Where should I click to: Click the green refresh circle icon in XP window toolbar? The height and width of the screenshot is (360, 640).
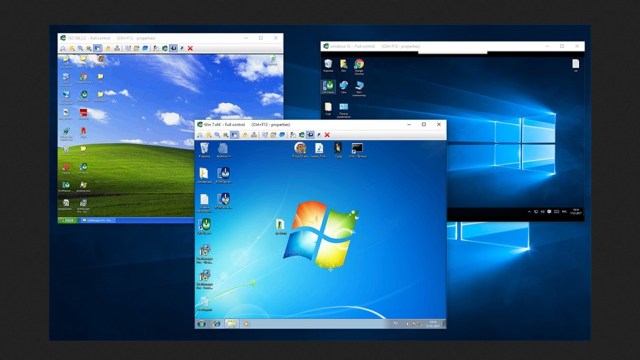pyautogui.click(x=164, y=48)
